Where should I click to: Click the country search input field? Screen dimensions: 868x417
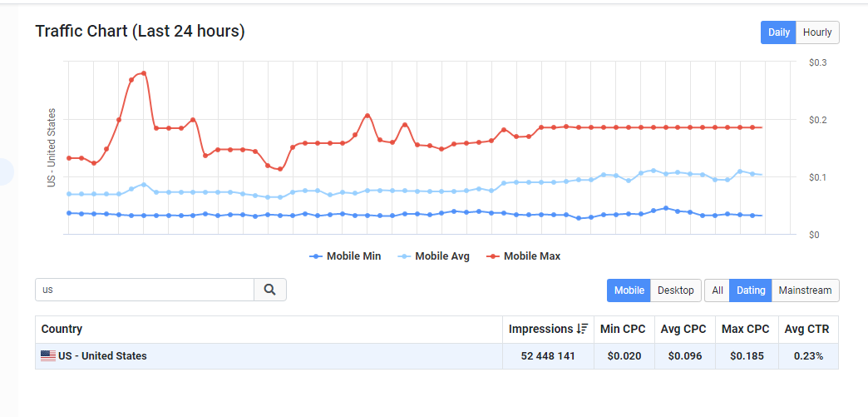[x=145, y=290]
